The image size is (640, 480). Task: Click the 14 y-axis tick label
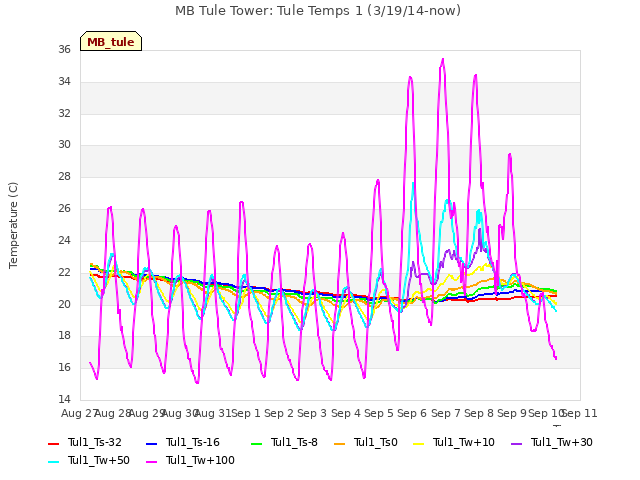(64, 399)
